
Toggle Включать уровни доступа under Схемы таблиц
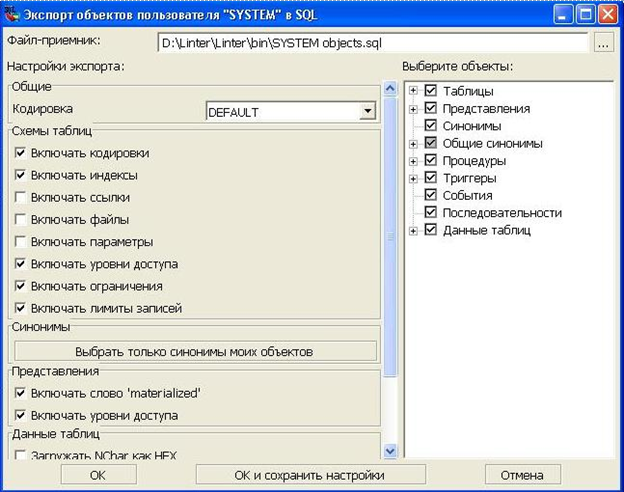pyautogui.click(x=20, y=264)
